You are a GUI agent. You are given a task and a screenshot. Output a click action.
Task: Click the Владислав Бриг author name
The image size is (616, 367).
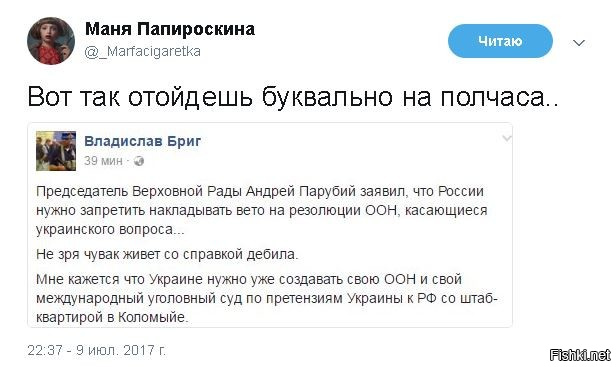[143, 141]
